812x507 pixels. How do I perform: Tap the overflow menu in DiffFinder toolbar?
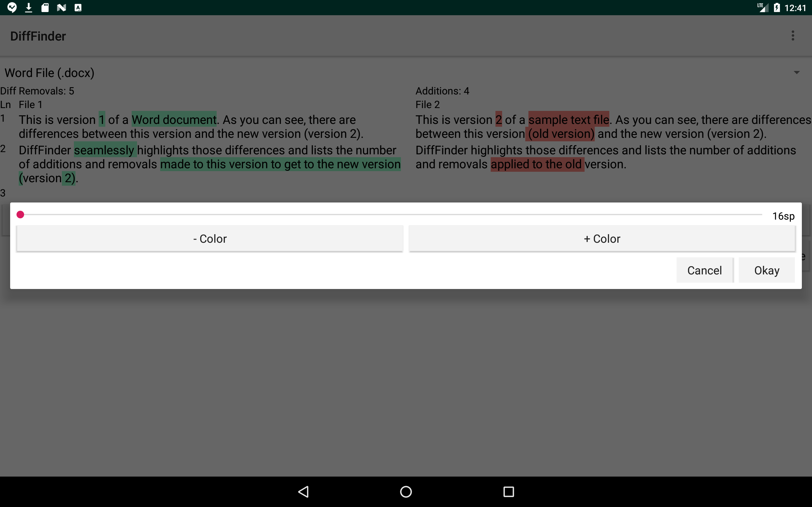click(x=793, y=35)
